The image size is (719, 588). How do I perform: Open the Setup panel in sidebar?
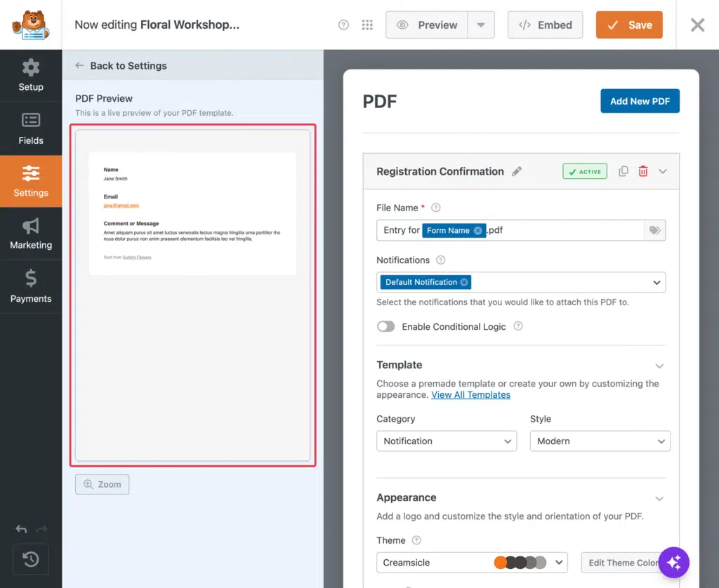31,75
